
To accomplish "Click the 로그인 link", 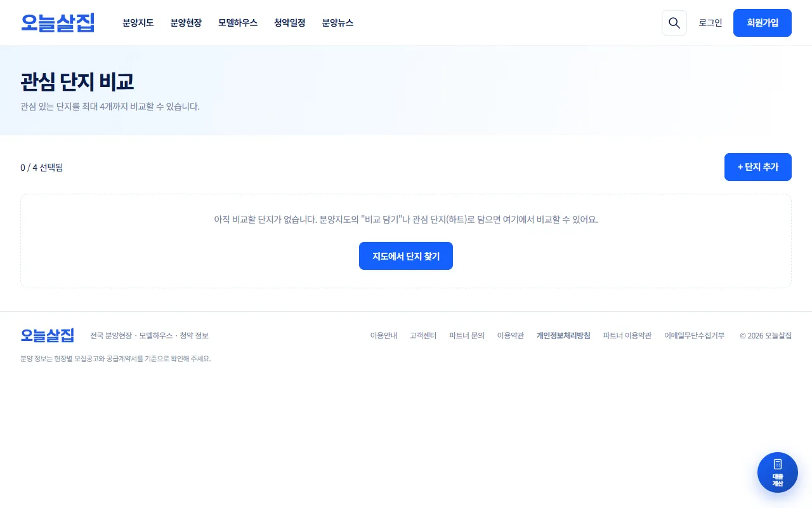I will point(710,23).
